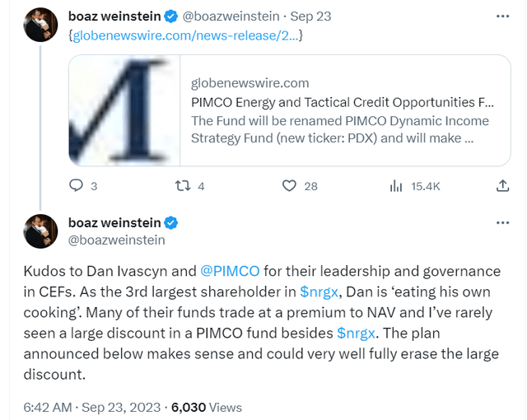Click the share icon on the top tweet
This screenshot has width=527, height=420.
click(x=503, y=186)
